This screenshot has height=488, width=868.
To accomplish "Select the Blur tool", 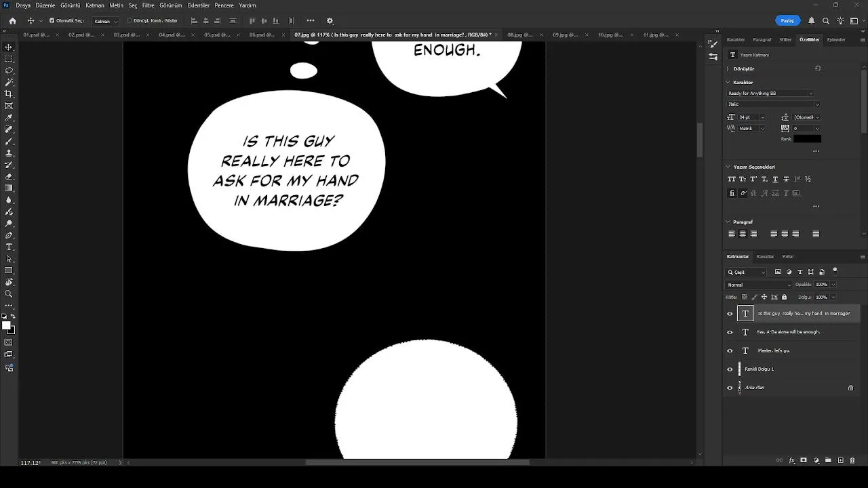I will [9, 200].
